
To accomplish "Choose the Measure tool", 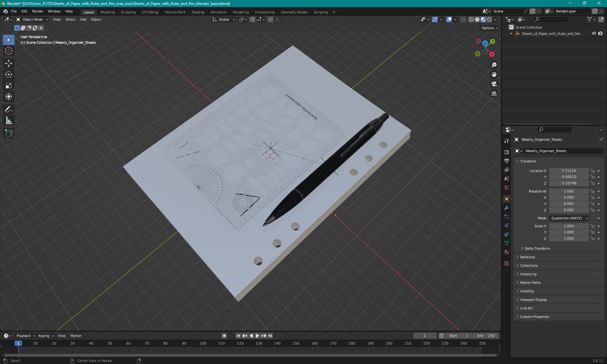I will [x=9, y=121].
